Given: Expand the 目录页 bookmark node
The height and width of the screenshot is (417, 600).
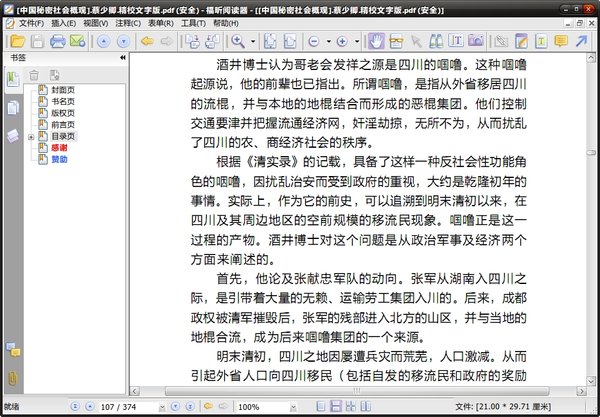Looking at the screenshot, I should coord(31,137).
